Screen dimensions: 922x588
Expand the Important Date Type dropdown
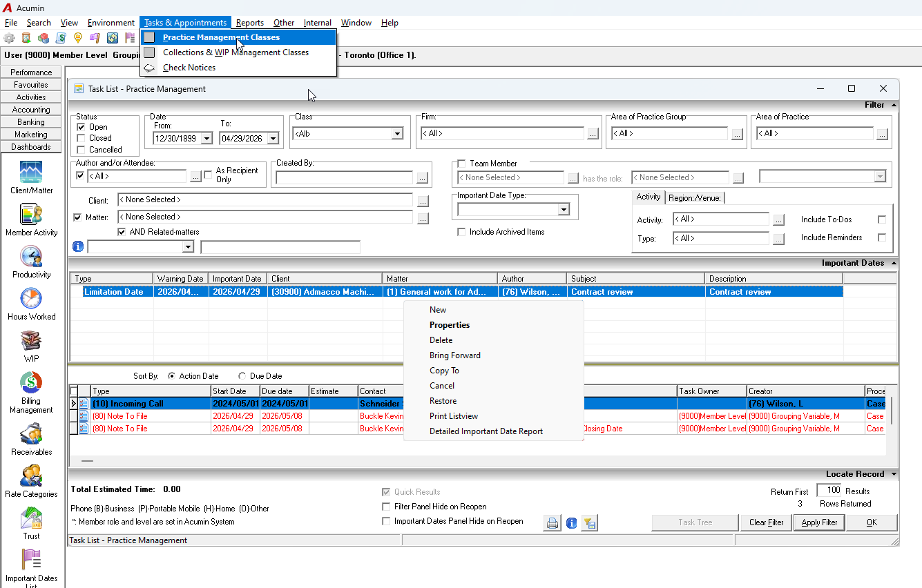pyautogui.click(x=564, y=210)
